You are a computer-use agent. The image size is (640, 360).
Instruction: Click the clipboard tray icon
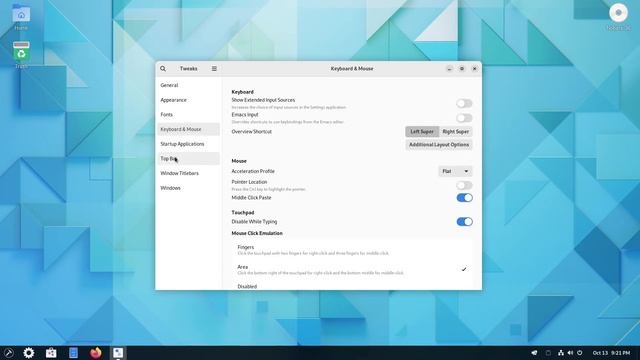[x=548, y=353]
